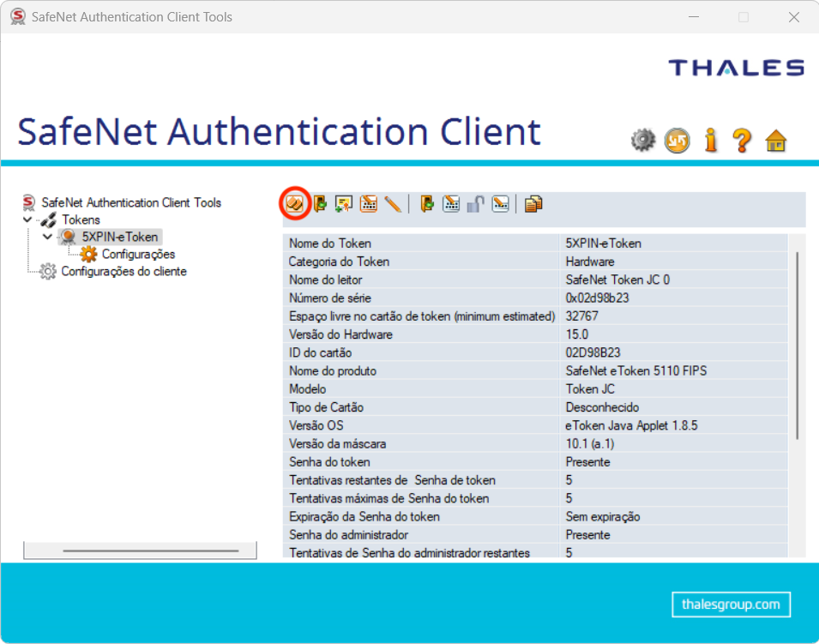Collapse the Tokens tree node chevron
Image resolution: width=819 pixels, height=644 pixels.
pos(27,220)
